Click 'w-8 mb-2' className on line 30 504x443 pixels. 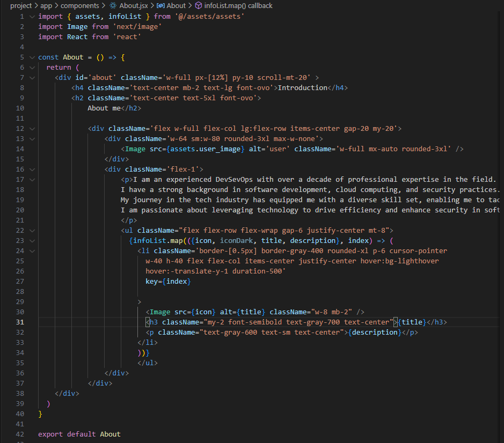(x=331, y=312)
